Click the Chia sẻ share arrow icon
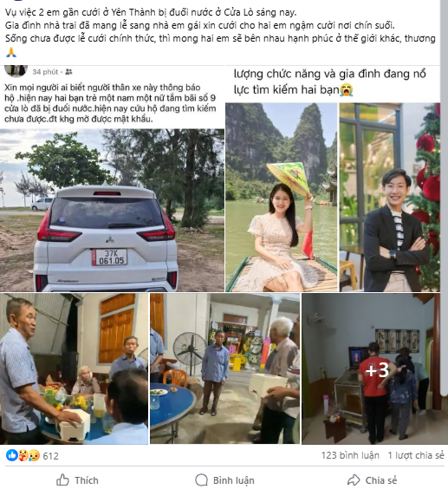Viewport: 448px width, 489px height. pyautogui.click(x=354, y=480)
